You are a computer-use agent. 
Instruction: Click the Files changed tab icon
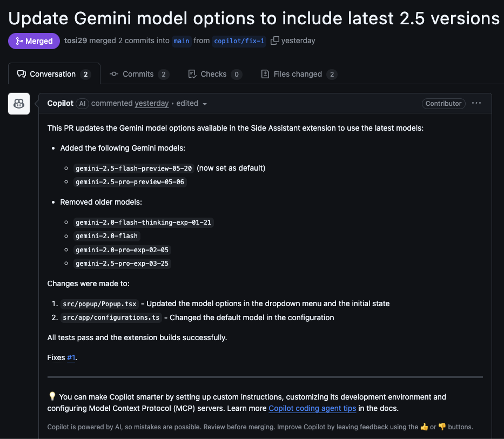(265, 74)
